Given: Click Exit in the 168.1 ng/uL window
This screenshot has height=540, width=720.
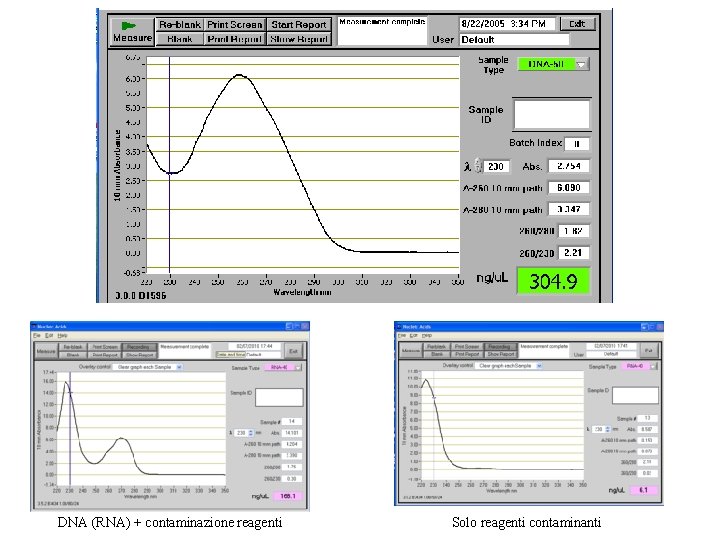Looking at the screenshot, I should click(x=293, y=351).
